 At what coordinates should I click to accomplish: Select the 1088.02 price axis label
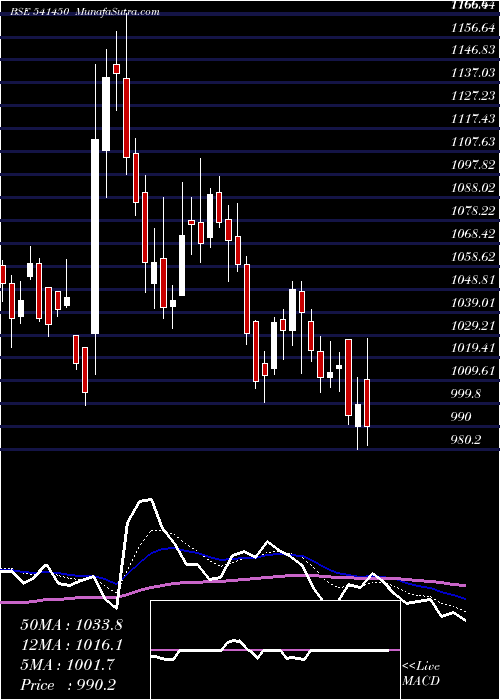pos(473,188)
